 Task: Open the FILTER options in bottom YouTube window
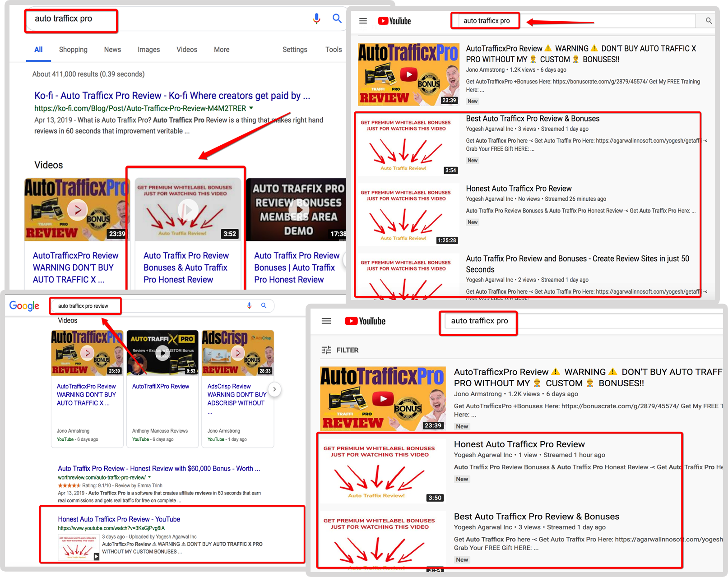click(x=340, y=350)
